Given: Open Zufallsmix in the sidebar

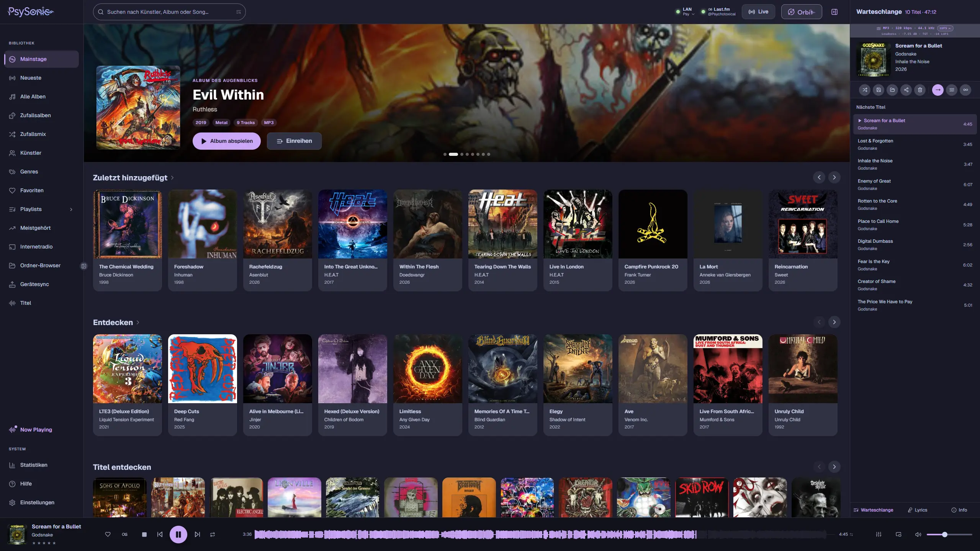Looking at the screenshot, I should (x=41, y=134).
